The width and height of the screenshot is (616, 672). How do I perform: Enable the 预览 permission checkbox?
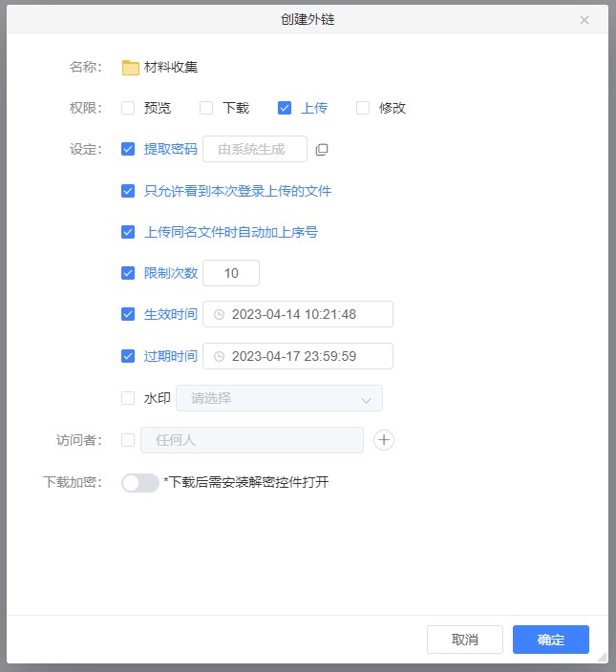[128, 108]
